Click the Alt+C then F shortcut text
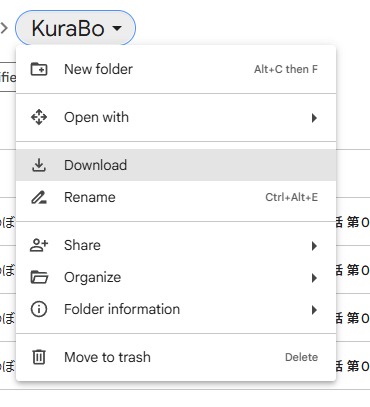Image resolution: width=370 pixels, height=407 pixels. (x=286, y=69)
